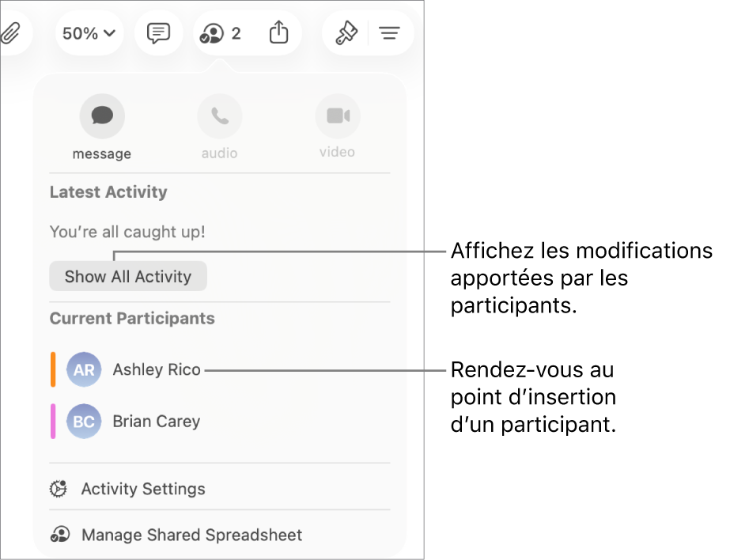Click Brian Carey in Current Participants
Viewport: 730px width, 560px height.
point(155,422)
